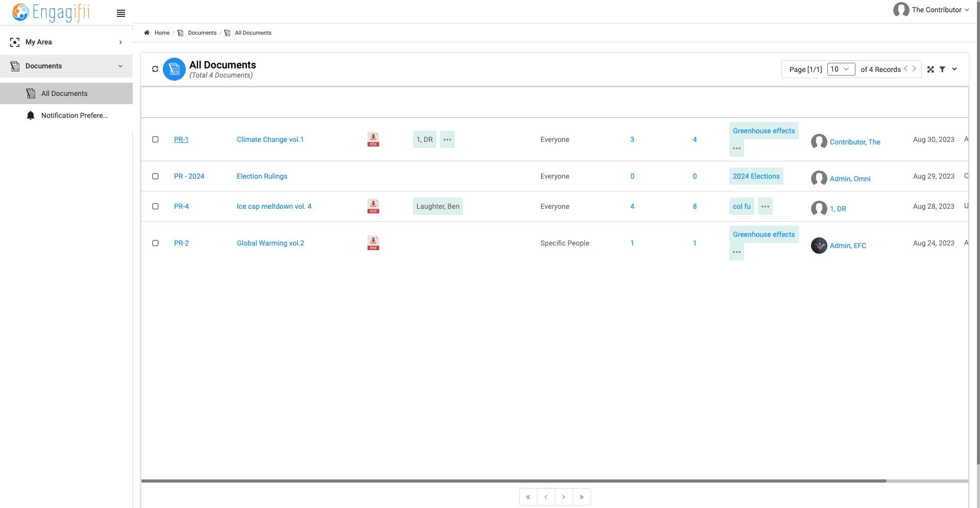Jump to first page in bottom pagination
The image size is (980, 508).
click(528, 497)
